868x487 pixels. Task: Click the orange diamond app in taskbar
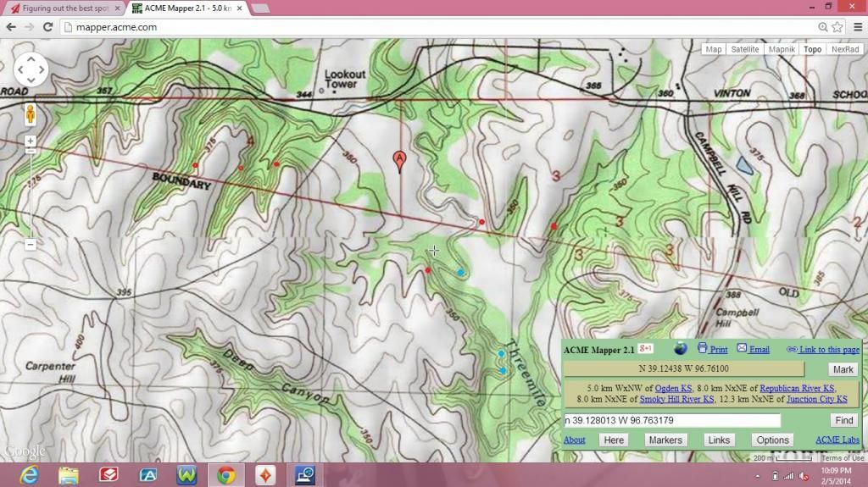tap(265, 475)
